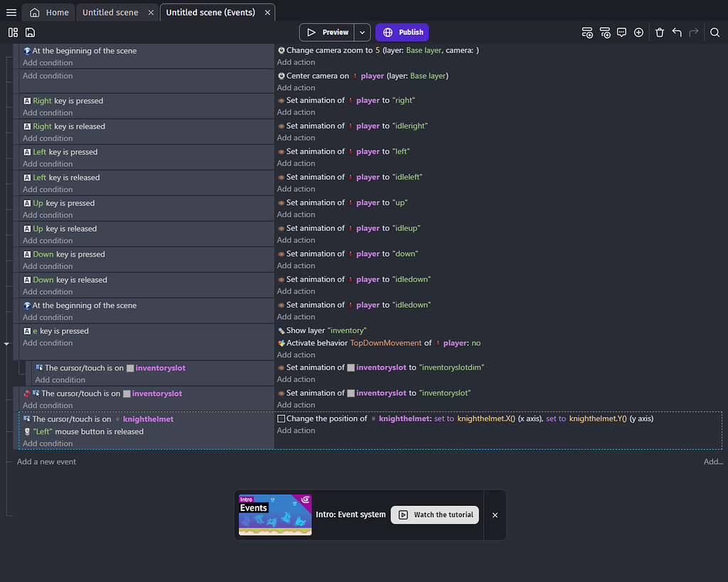Image resolution: width=728 pixels, height=582 pixels.
Task: Click the Publish button
Action: [x=402, y=32]
